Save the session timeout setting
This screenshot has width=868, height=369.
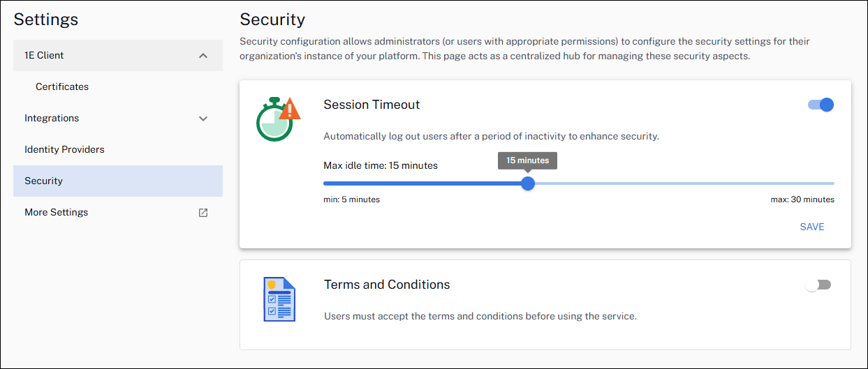coord(812,227)
